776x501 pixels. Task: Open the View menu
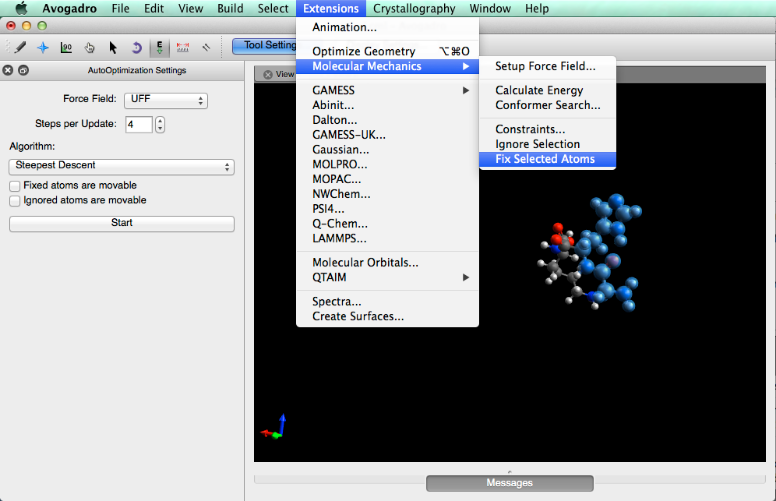pyautogui.click(x=191, y=8)
